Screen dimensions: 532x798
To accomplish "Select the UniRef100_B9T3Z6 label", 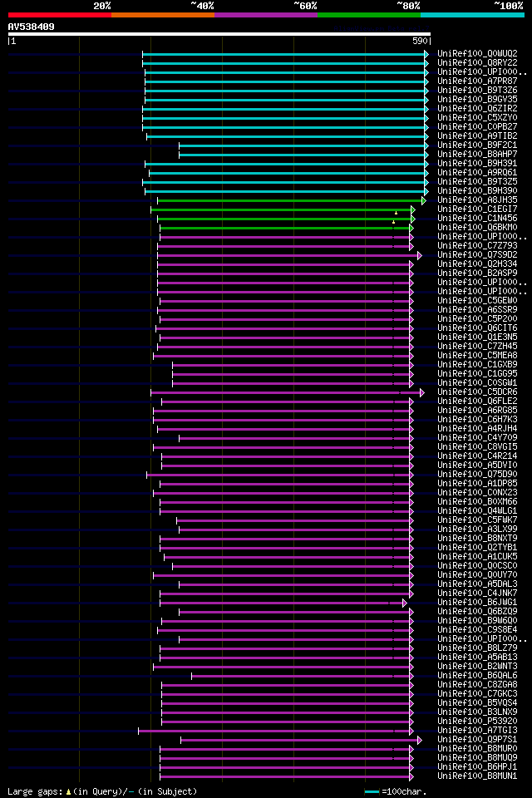I will pos(477,90).
